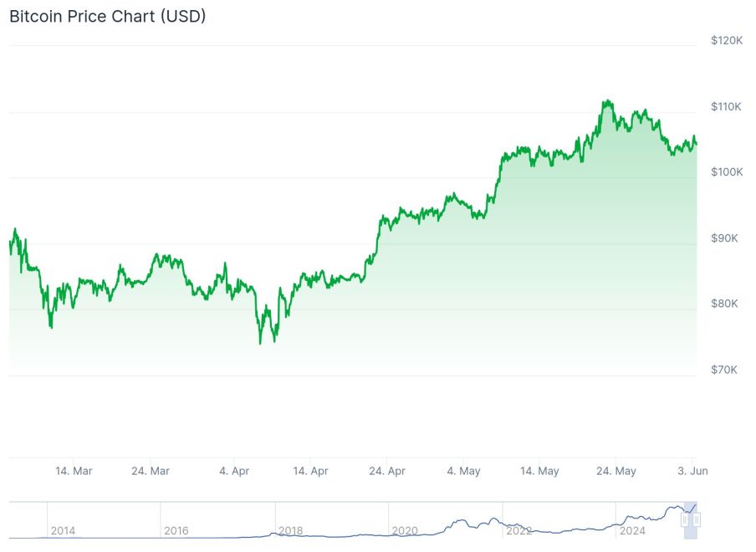Click the 2024 label in the navigator
This screenshot has width=756, height=552.
coord(632,530)
